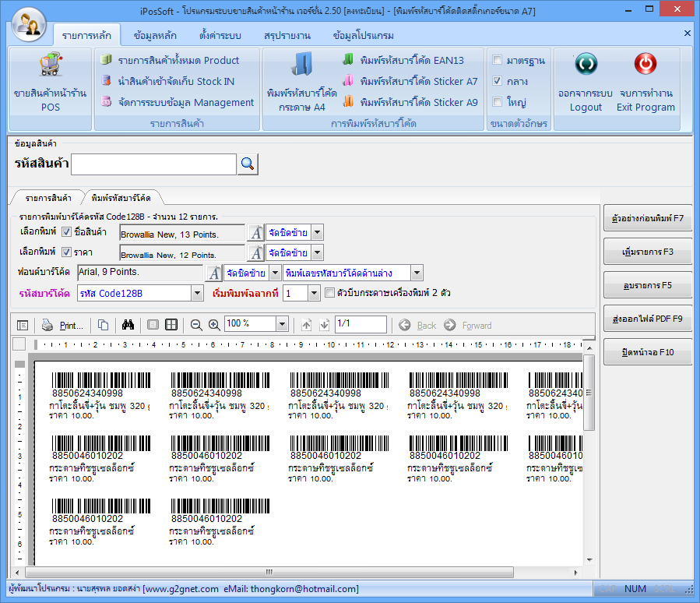Choose font for product name (A icon)
This screenshot has height=603, width=700.
point(256,233)
